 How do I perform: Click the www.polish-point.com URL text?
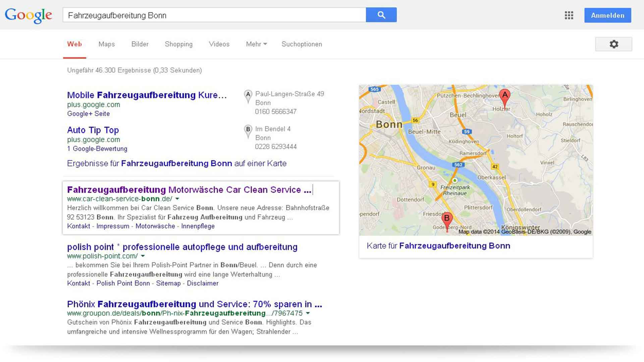102,256
